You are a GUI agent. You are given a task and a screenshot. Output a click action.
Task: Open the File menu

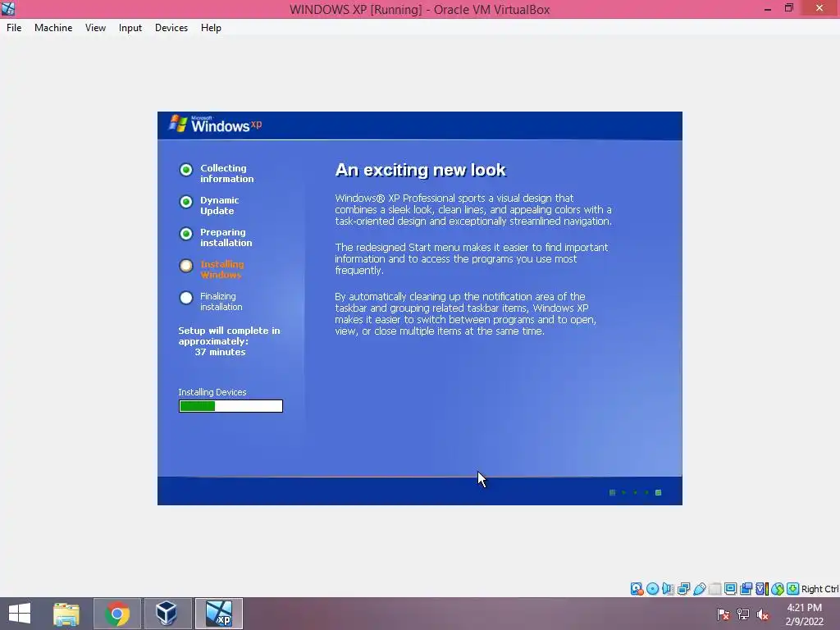14,28
